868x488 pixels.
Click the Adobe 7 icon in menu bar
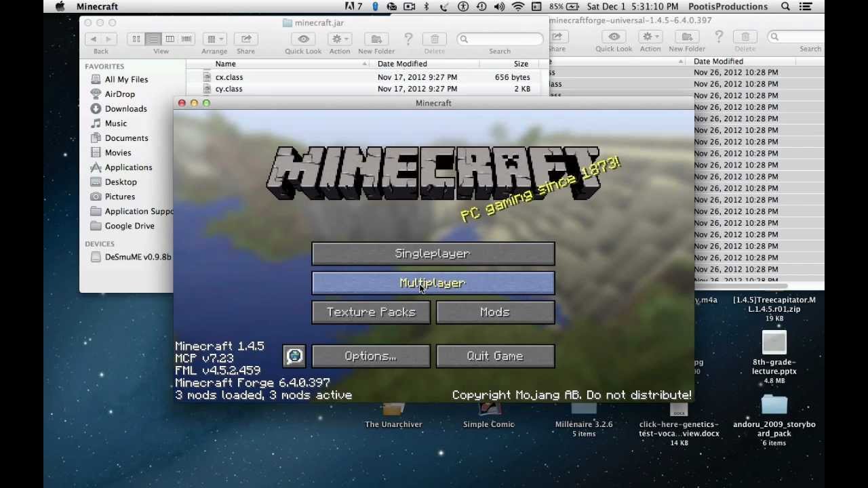point(353,7)
